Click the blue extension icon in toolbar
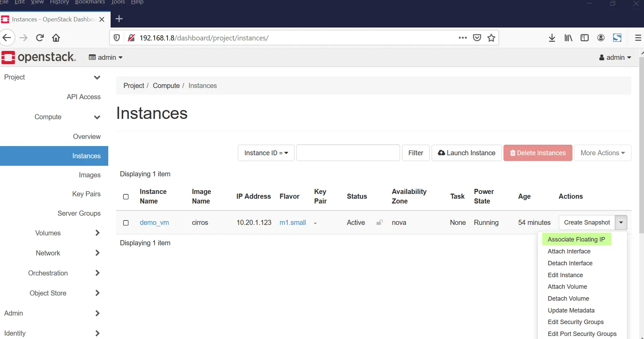644x339 pixels. pyautogui.click(x=617, y=38)
